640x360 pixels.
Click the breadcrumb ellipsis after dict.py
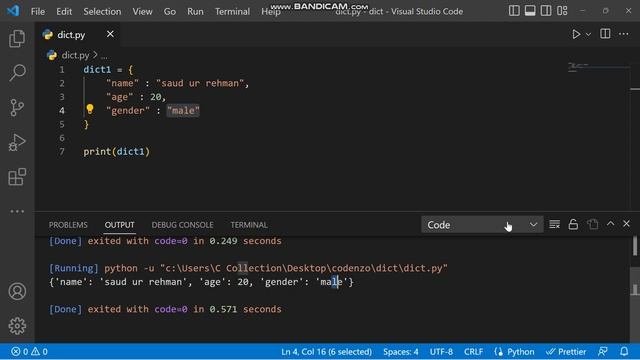(104, 56)
